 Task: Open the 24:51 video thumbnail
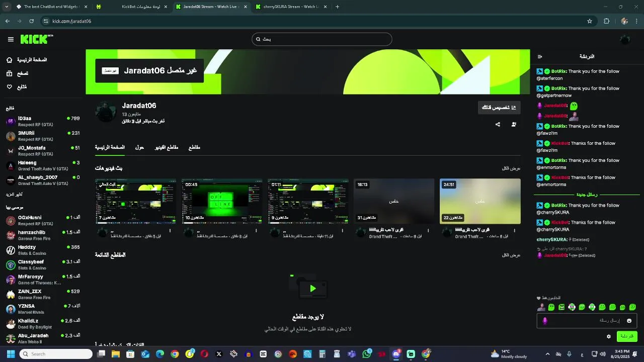coord(480,201)
